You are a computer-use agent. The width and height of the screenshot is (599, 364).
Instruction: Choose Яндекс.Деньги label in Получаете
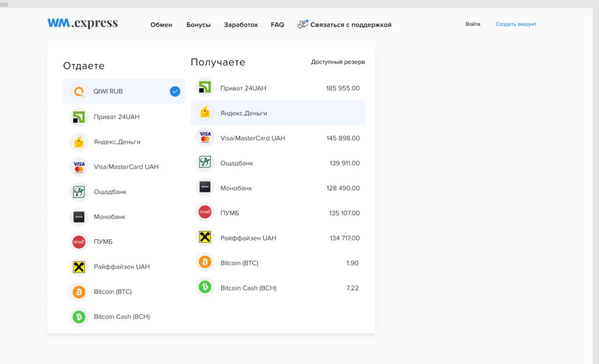click(244, 113)
